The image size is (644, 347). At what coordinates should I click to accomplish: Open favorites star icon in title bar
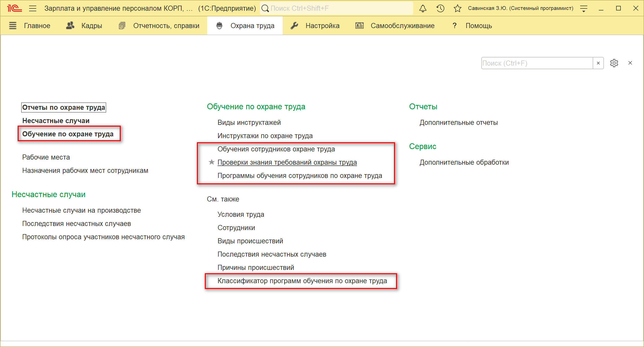pyautogui.click(x=457, y=8)
